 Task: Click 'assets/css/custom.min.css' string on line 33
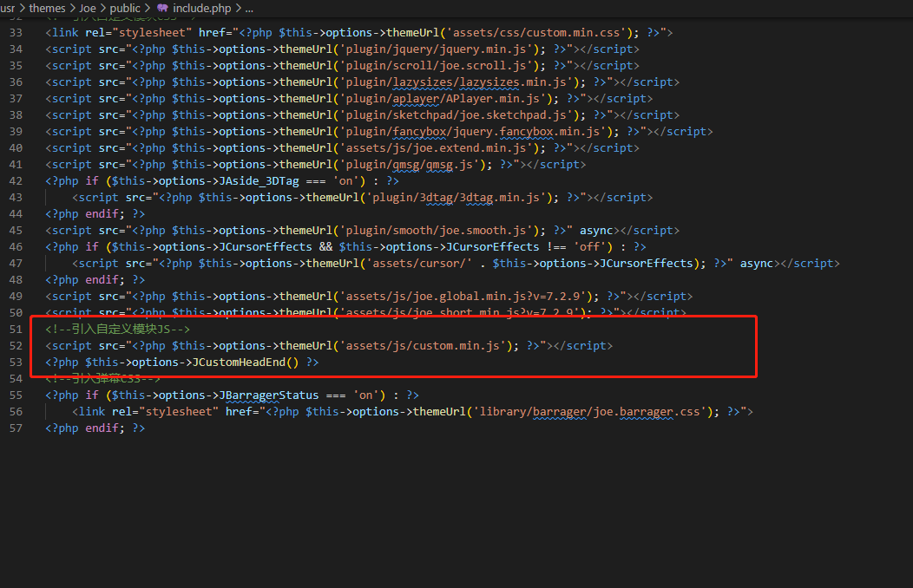(x=536, y=33)
